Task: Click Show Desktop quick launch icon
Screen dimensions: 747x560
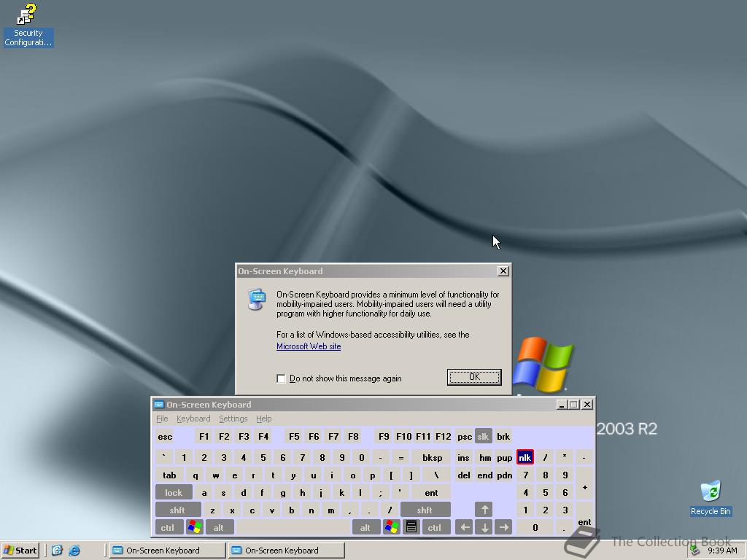Action: (57, 551)
